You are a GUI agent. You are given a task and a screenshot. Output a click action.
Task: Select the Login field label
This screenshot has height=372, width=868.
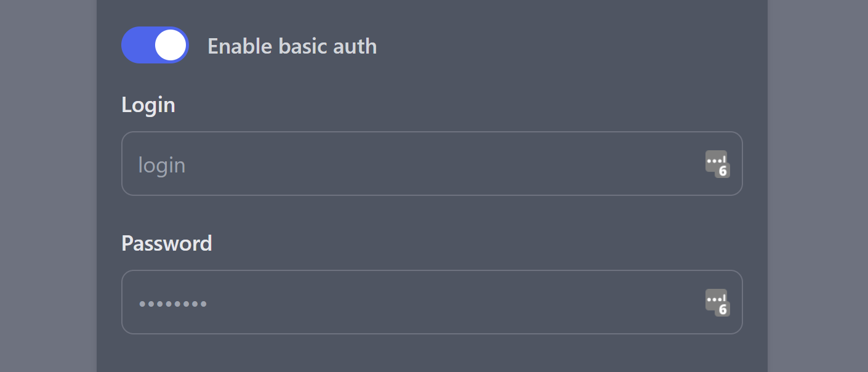(x=148, y=104)
